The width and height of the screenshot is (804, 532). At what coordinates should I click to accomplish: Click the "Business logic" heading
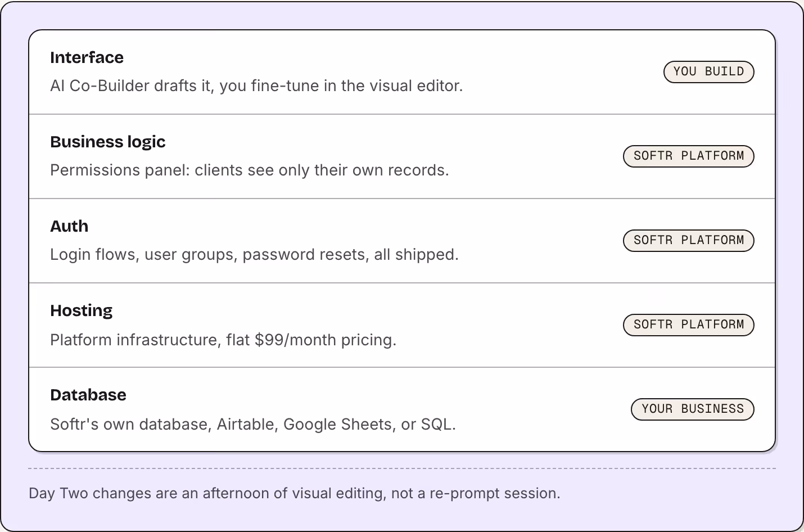pos(108,142)
